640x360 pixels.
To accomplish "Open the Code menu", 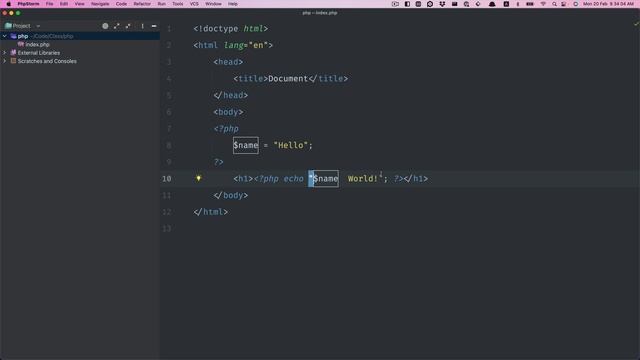I will (x=121, y=4).
